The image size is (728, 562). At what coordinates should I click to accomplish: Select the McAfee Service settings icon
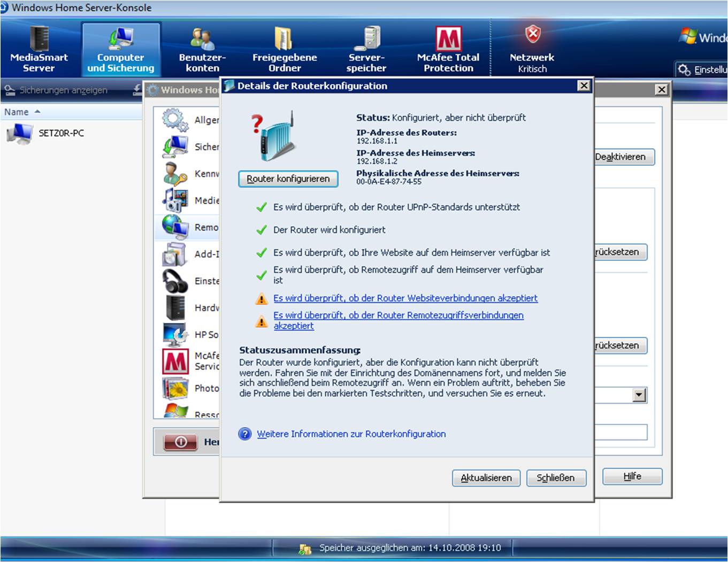(x=175, y=361)
